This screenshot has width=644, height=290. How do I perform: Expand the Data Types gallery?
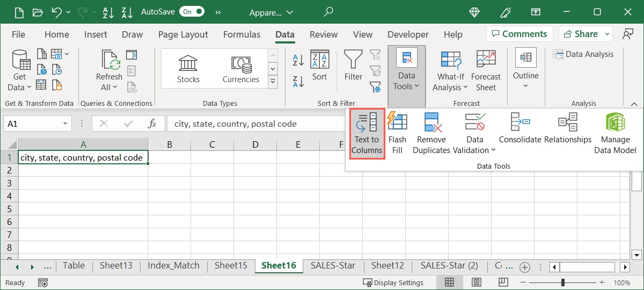273,82
